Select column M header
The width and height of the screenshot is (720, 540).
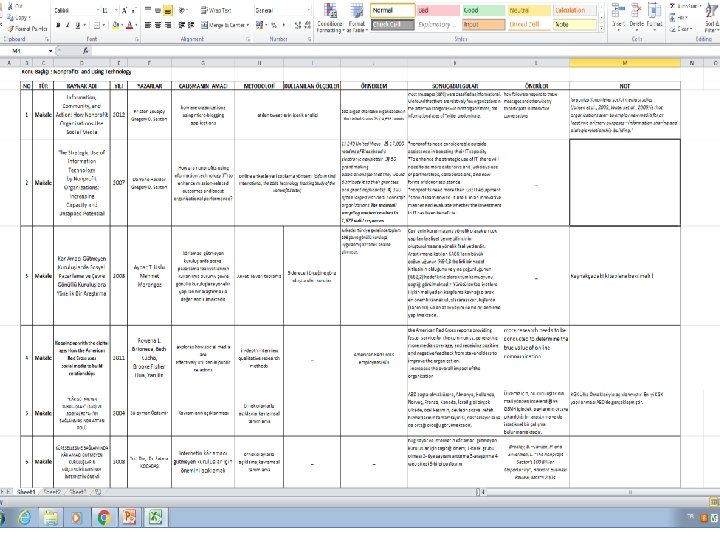[x=624, y=63]
